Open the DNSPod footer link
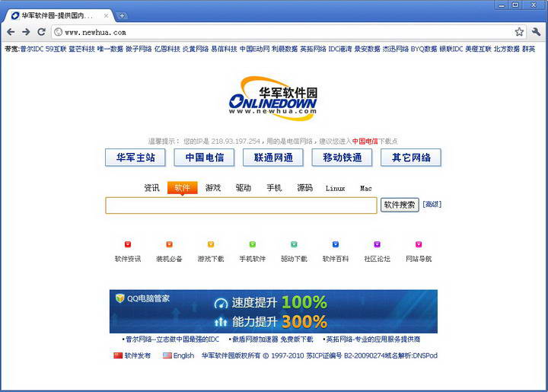548x392 pixels. 425,355
